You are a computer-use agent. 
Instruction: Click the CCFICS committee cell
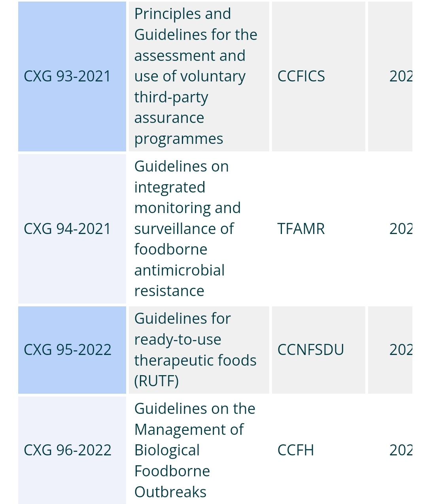301,76
